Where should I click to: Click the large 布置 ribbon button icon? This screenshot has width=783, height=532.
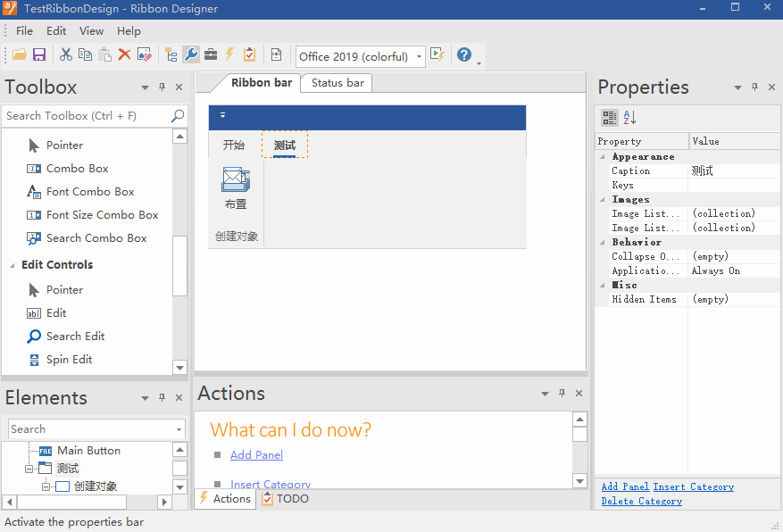[x=236, y=180]
